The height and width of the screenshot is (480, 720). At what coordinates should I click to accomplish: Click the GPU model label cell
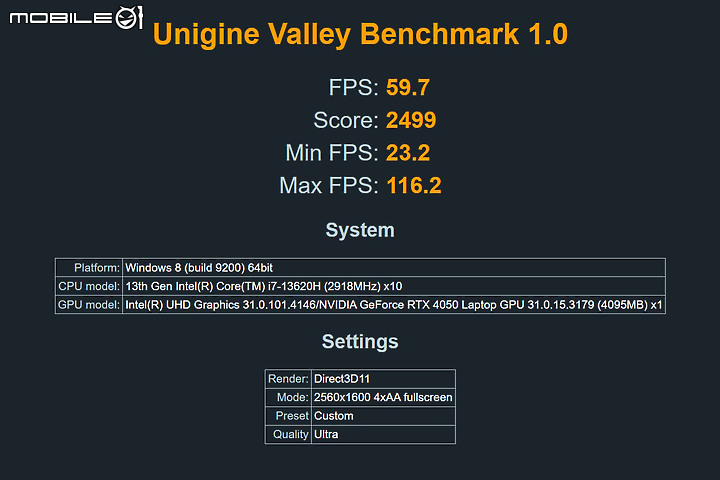[89, 305]
